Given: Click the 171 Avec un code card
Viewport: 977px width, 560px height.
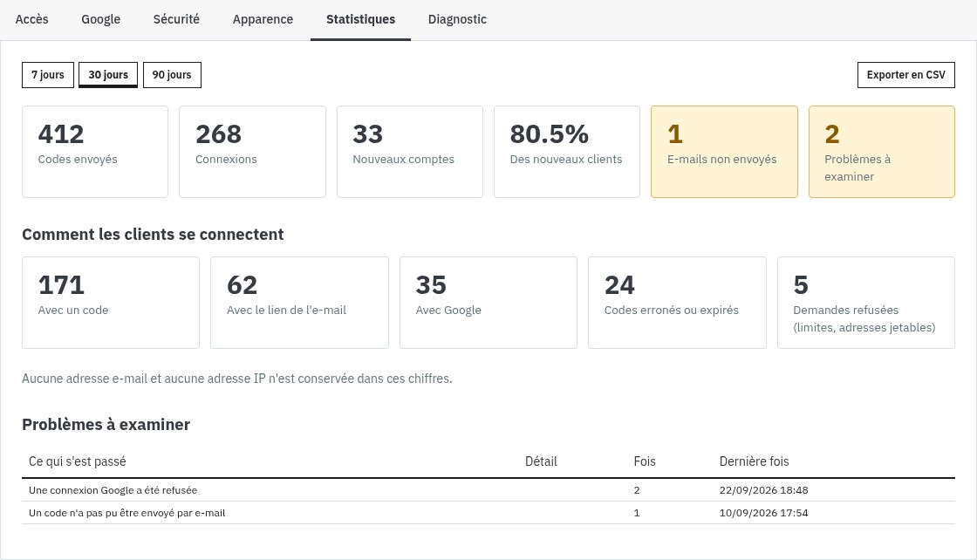Looking at the screenshot, I should [x=111, y=303].
